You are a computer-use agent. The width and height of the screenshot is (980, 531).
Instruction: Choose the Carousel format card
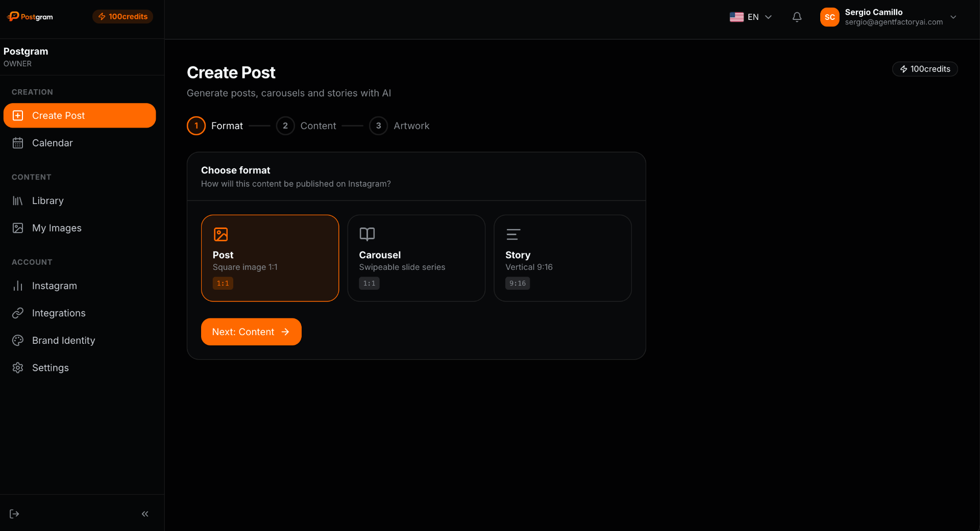tap(416, 258)
